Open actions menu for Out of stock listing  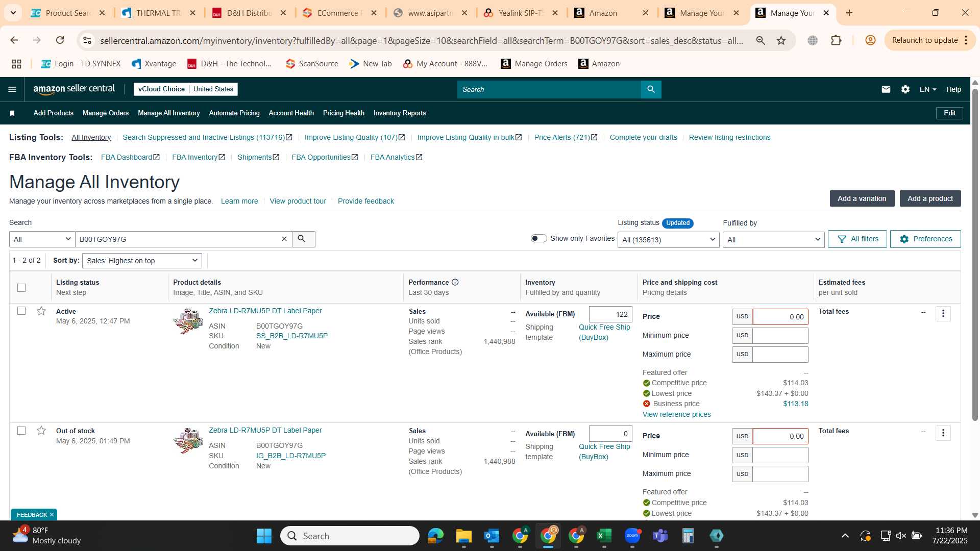(943, 433)
